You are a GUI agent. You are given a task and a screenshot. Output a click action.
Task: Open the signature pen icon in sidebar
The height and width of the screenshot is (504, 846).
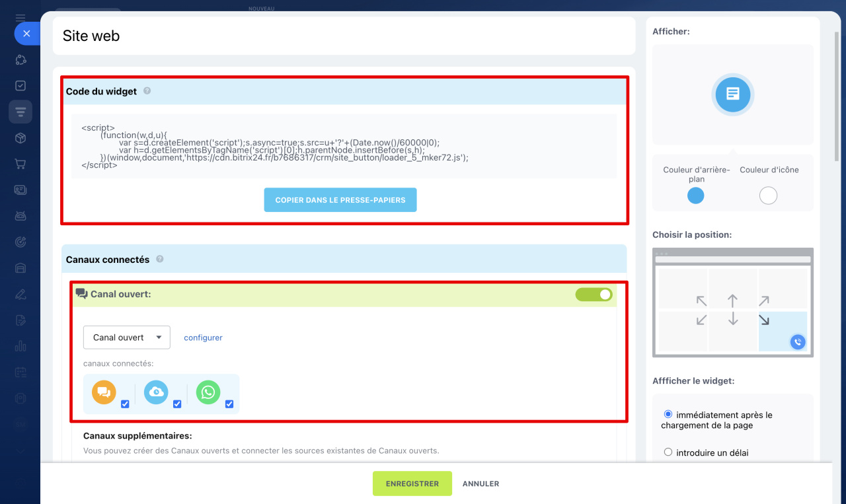(x=20, y=294)
